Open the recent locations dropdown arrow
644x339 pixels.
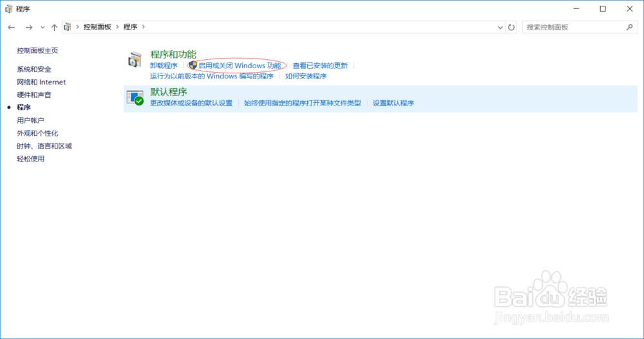pyautogui.click(x=43, y=28)
